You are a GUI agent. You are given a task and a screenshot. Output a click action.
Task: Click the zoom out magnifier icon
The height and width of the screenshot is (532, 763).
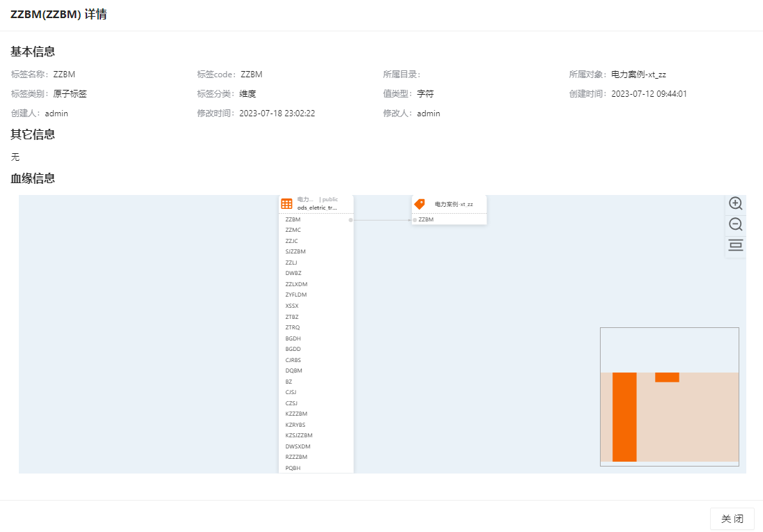pyautogui.click(x=735, y=224)
